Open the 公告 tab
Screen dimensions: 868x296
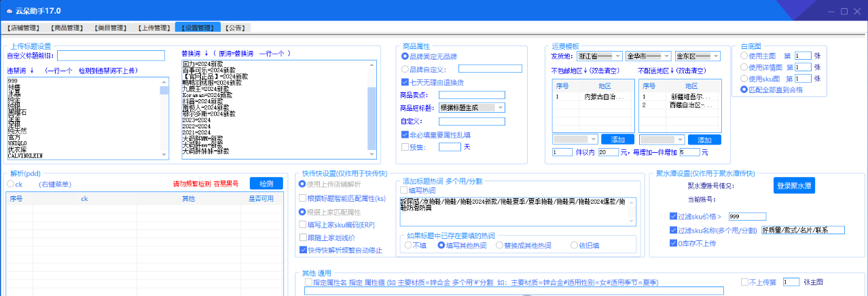pyautogui.click(x=236, y=28)
